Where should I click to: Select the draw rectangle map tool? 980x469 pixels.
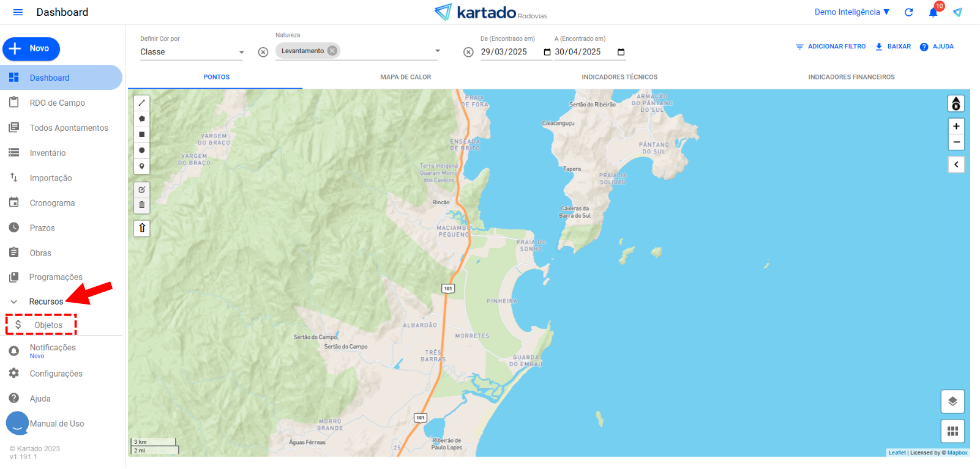tap(142, 135)
